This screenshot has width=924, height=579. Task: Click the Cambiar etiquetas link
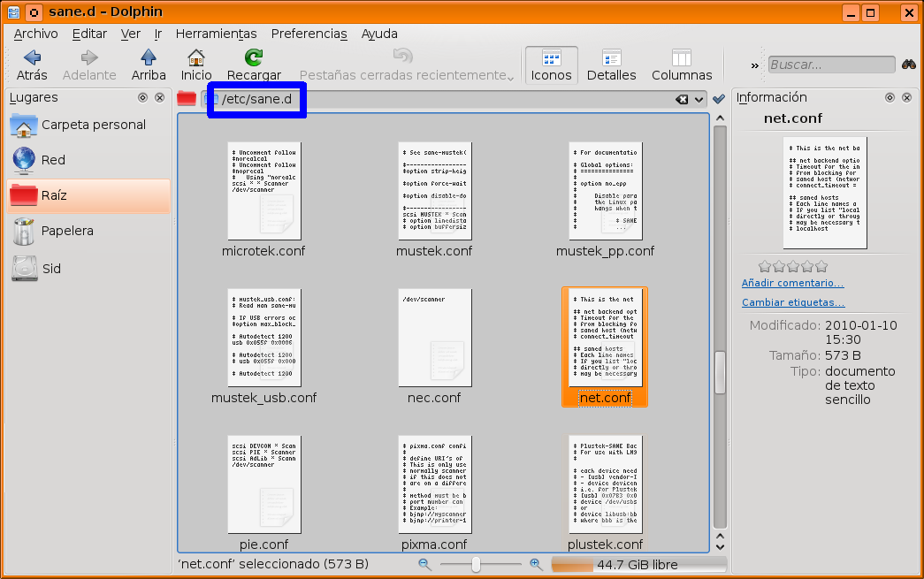[793, 302]
